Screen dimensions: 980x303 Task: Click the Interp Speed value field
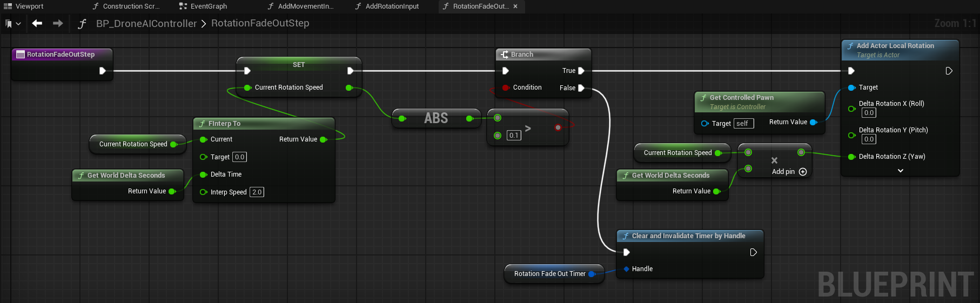click(257, 192)
